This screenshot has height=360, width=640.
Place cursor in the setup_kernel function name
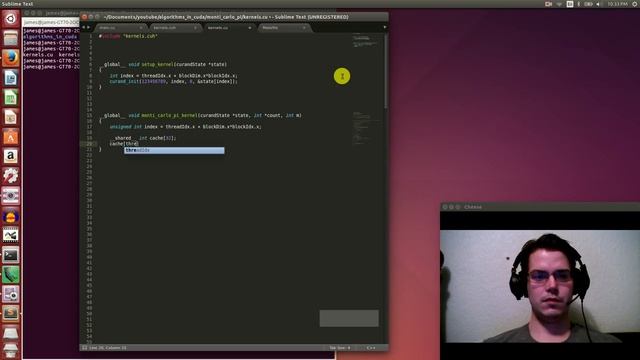click(x=158, y=64)
